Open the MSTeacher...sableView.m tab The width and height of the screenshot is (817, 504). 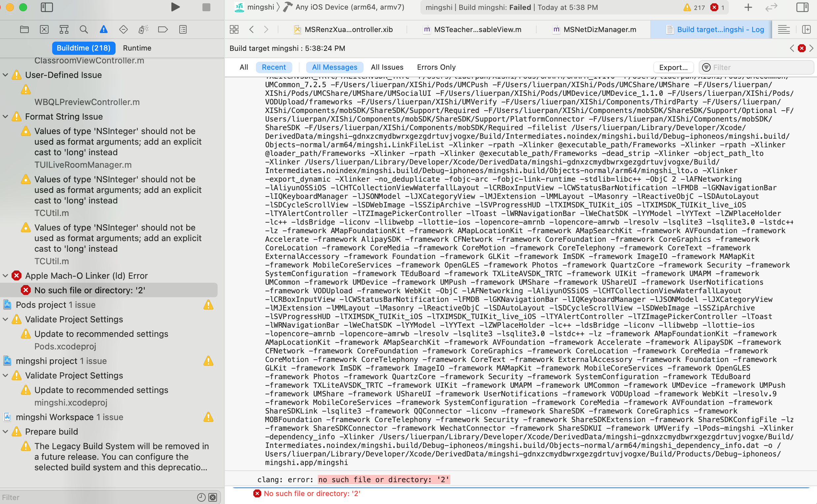tap(472, 29)
